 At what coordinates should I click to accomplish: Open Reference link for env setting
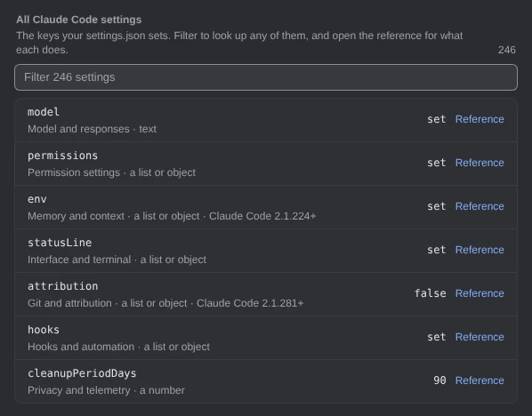click(x=480, y=206)
